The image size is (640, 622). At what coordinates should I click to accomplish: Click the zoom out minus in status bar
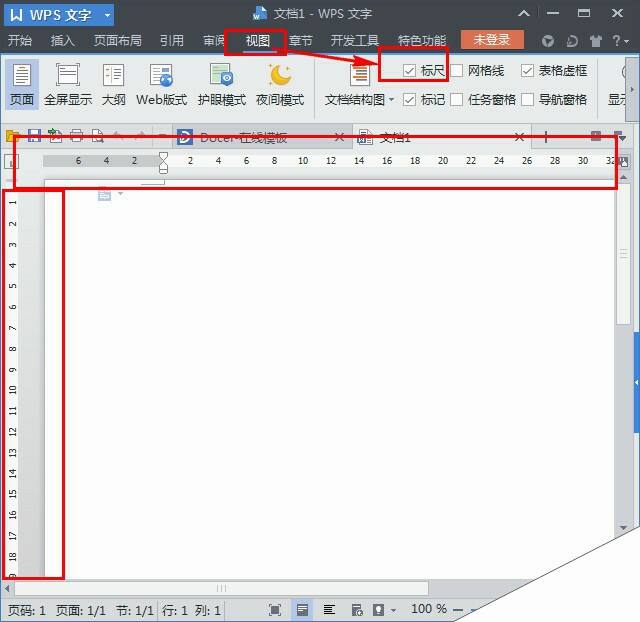point(458,610)
